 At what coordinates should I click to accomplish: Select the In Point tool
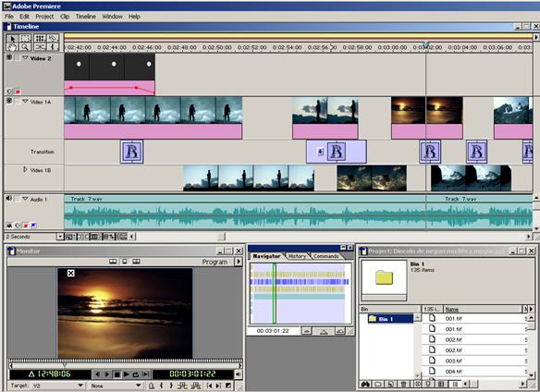click(53, 47)
